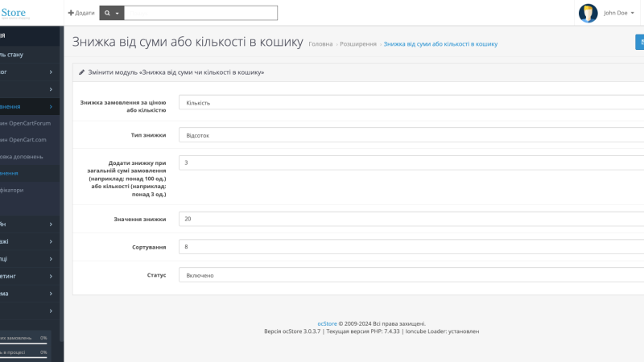Open the Кількість discount basis dropdown
This screenshot has height=362, width=644.
[411, 103]
